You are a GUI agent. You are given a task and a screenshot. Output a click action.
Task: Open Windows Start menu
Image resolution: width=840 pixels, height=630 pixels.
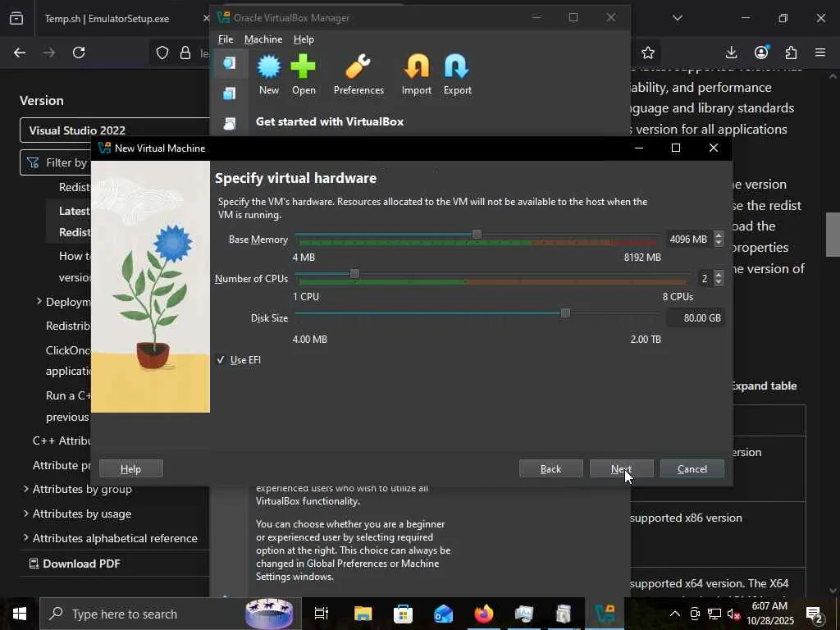[x=20, y=614]
